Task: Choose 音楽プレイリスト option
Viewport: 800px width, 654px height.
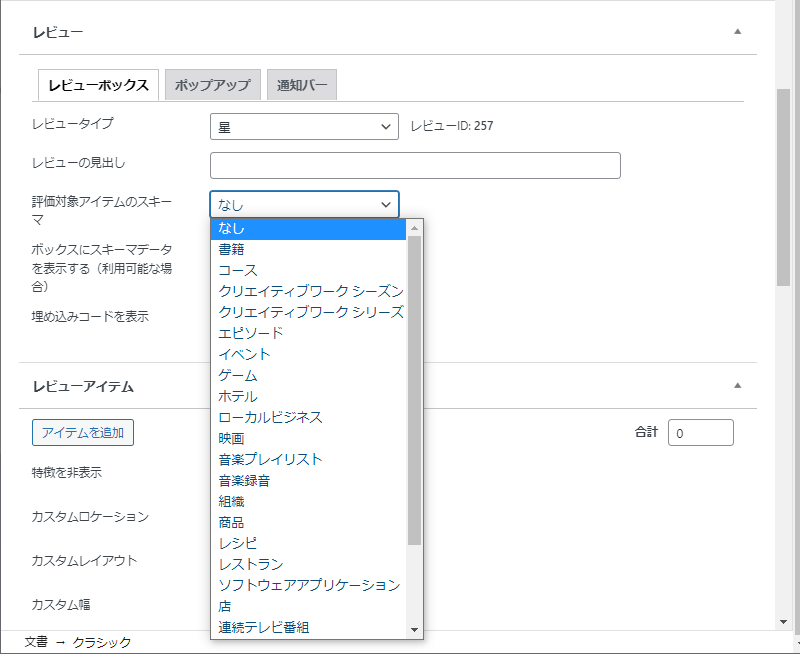Action: point(308,460)
